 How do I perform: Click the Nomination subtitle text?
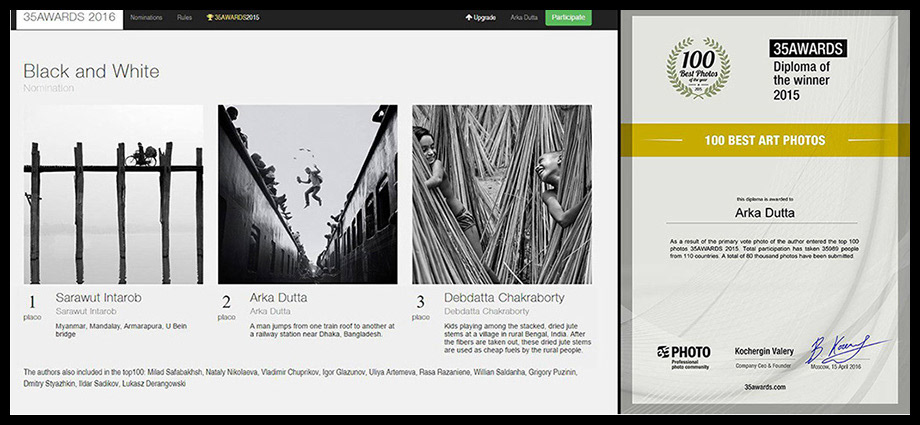[x=49, y=88]
